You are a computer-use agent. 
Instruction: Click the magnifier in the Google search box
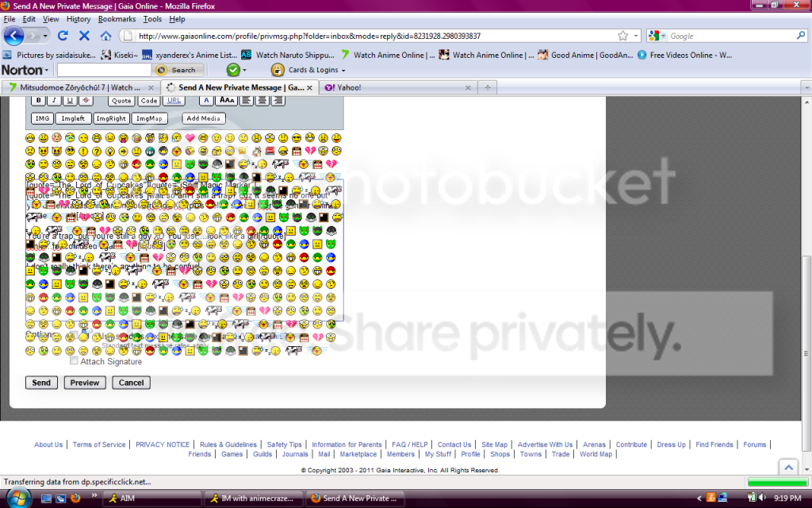coord(801,36)
